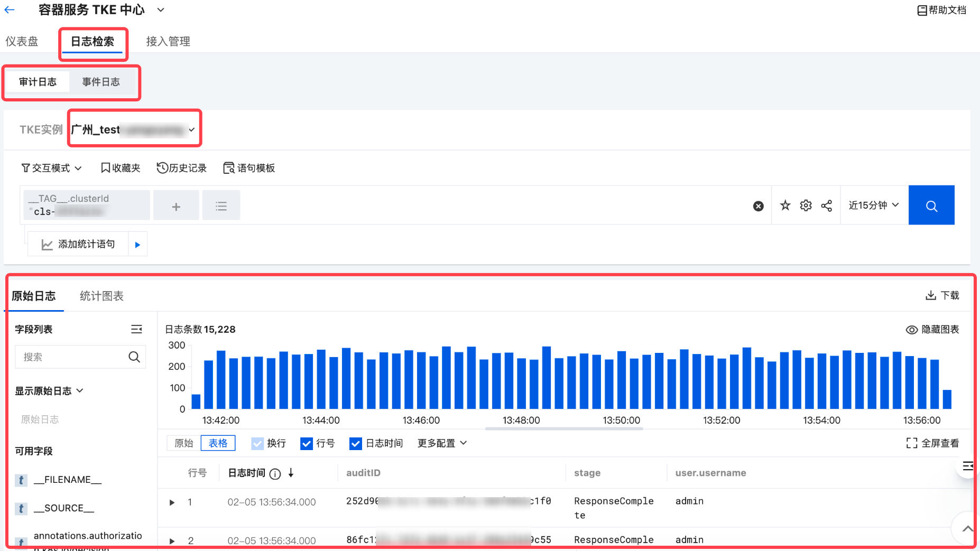Toggle the 换行 line wrap checkbox

(257, 444)
